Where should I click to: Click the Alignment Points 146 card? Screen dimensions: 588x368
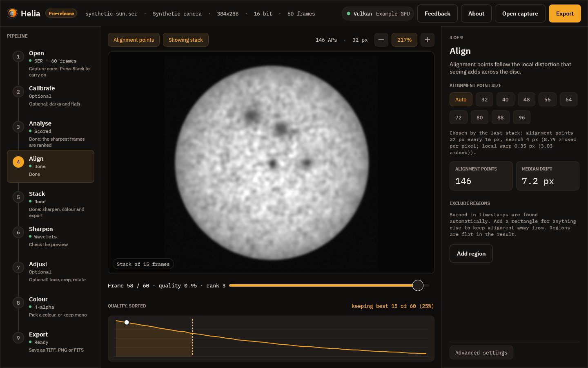point(481,176)
